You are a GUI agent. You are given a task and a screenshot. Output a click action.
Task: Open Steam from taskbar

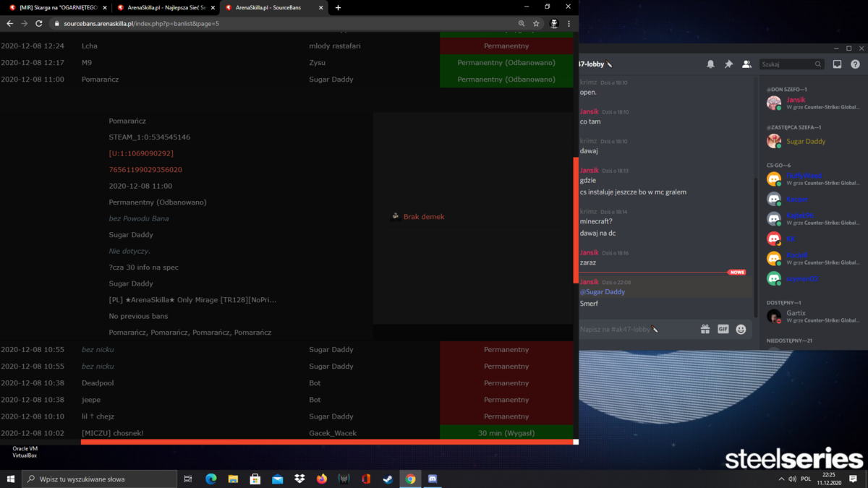[388, 479]
